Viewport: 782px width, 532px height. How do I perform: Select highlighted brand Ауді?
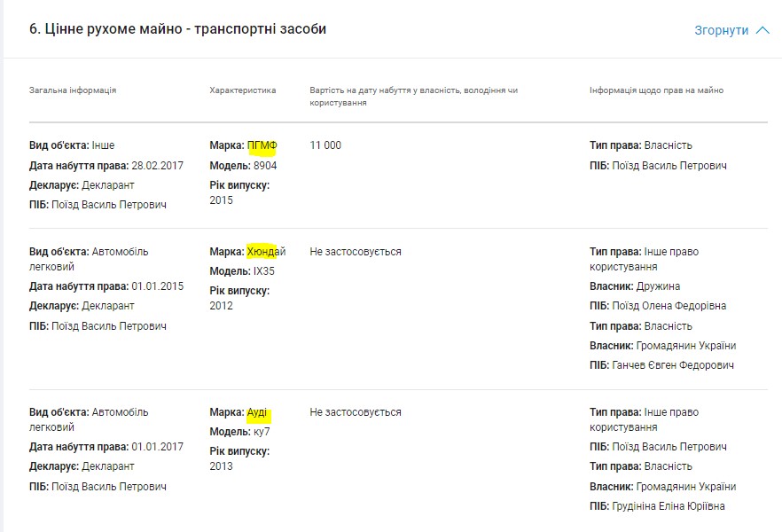pos(257,412)
